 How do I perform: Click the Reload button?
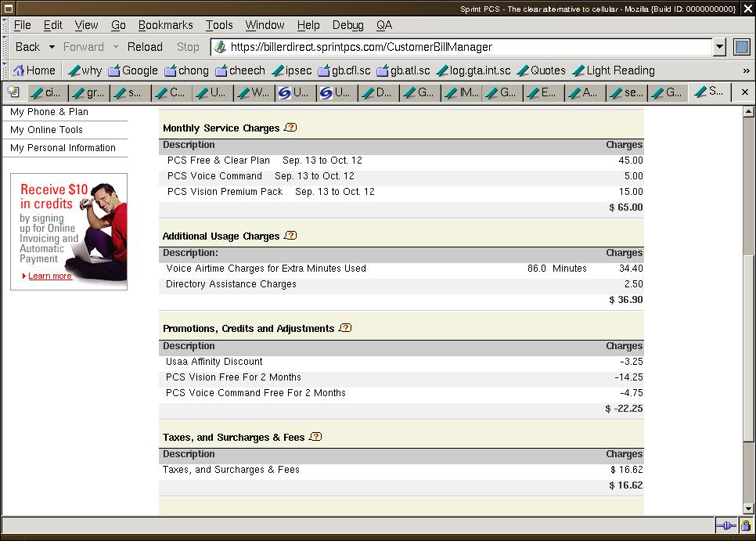pos(145,47)
